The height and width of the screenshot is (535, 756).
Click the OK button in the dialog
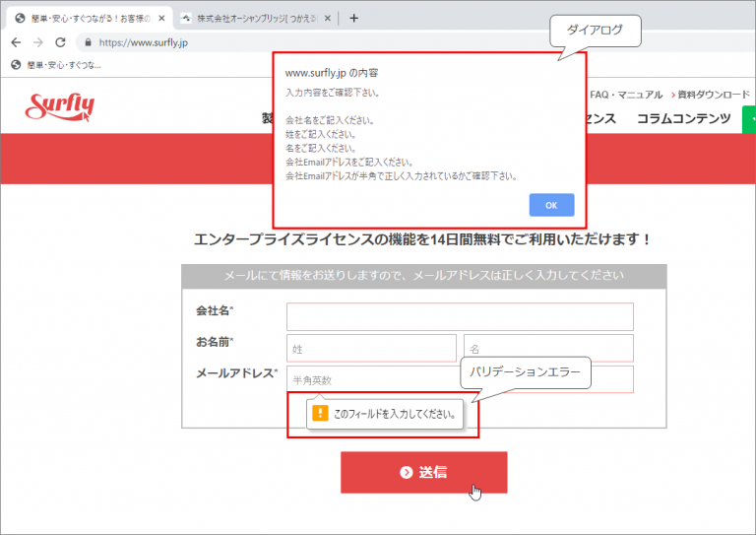[x=551, y=205]
